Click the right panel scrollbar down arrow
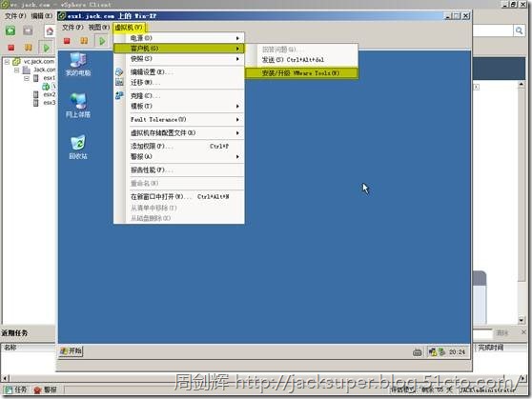This screenshot has height=399, width=532. pos(522,320)
